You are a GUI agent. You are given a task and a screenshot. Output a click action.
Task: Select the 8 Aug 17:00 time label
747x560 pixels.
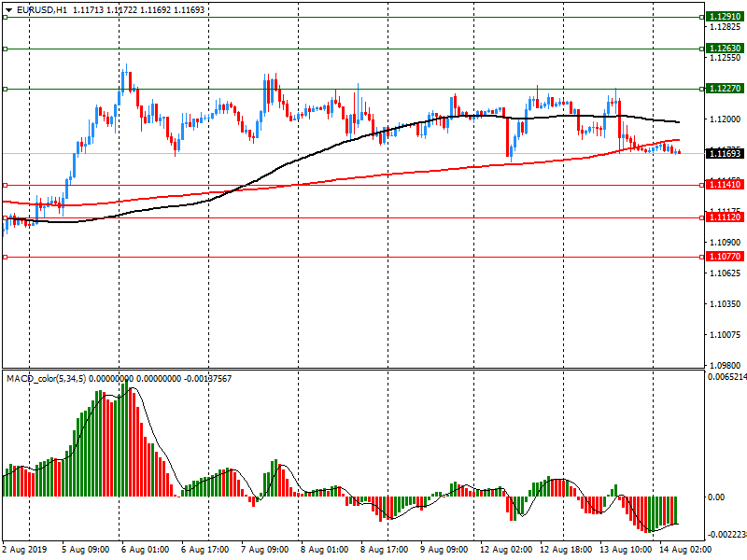point(384,550)
